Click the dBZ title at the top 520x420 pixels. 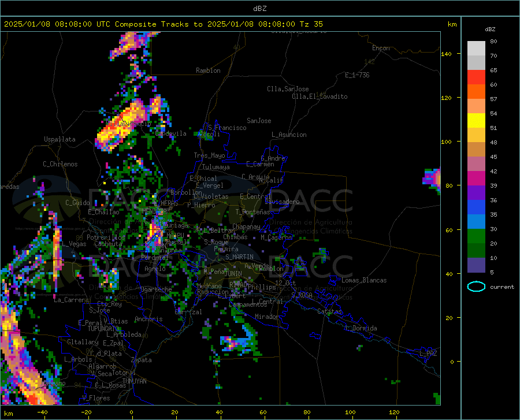[259, 9]
